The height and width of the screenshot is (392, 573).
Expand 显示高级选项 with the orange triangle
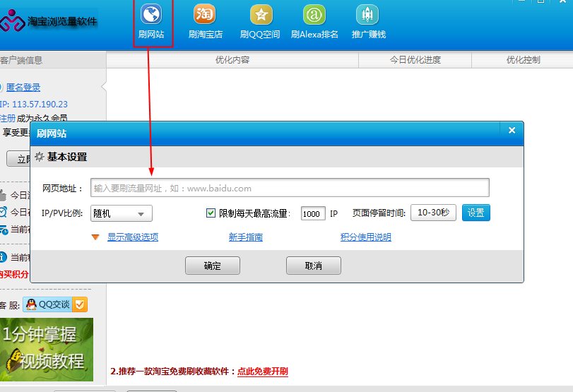[x=95, y=237]
